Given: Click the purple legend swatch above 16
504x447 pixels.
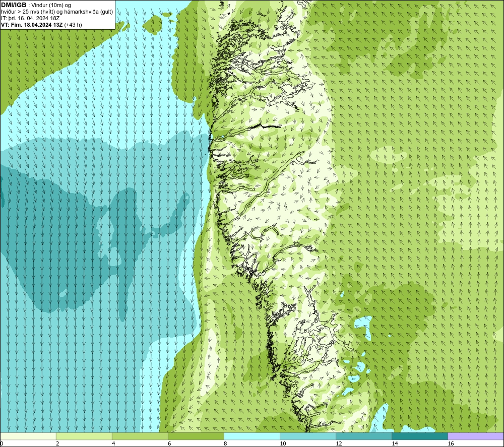Looking at the screenshot, I should point(476,436).
